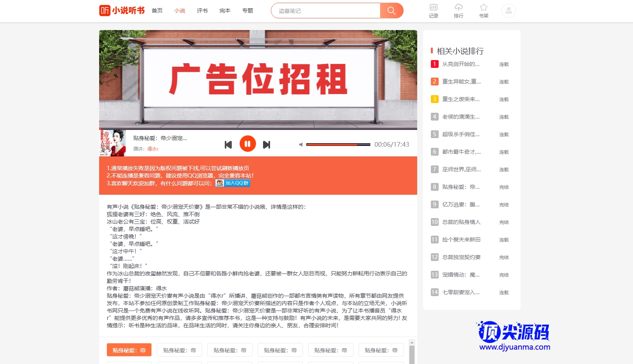Skip to the next track
This screenshot has width=633, height=364.
point(267,145)
